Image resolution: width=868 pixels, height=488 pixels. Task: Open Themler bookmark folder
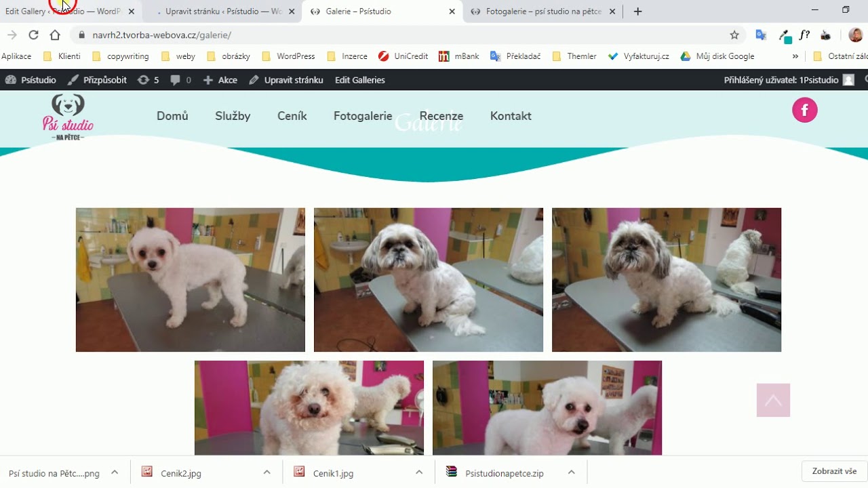pyautogui.click(x=574, y=56)
